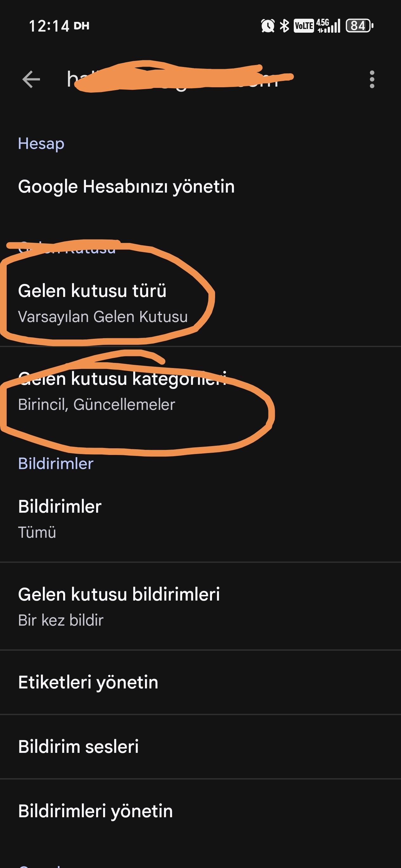Tap the 4.5G signal strength icon

328,26
